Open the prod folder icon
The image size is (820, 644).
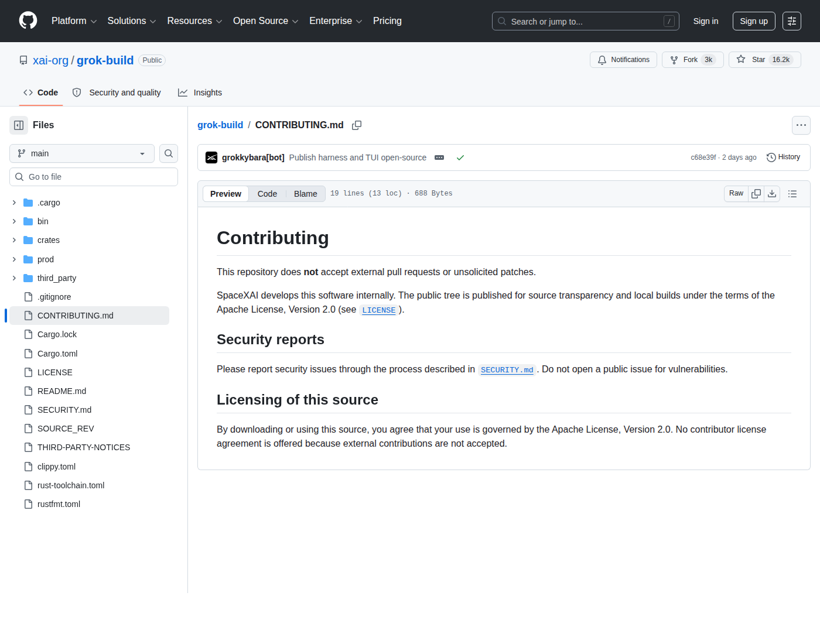tap(28, 259)
